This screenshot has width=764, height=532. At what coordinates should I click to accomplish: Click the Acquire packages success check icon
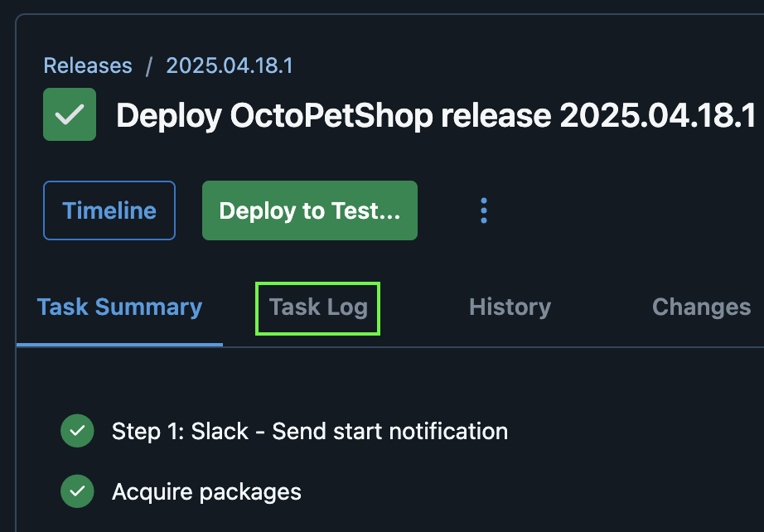tap(77, 491)
